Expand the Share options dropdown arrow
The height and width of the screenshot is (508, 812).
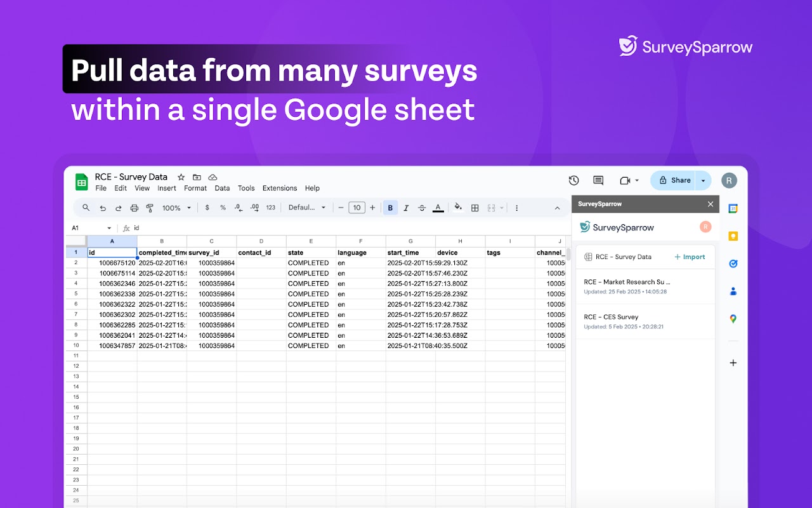pos(704,180)
